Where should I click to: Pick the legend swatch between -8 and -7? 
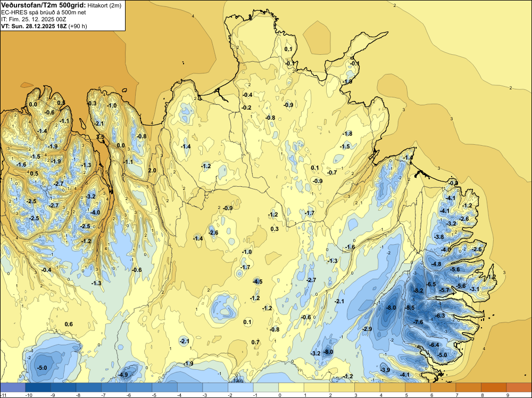88,387
